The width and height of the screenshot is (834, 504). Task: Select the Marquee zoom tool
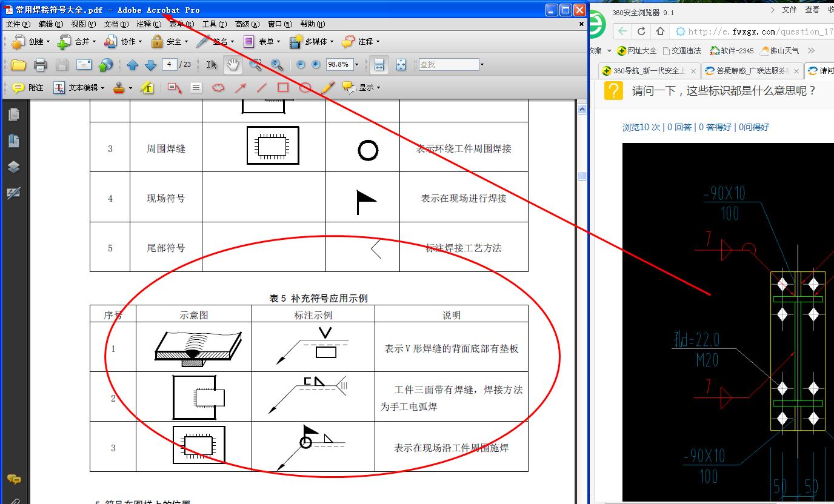coord(256,65)
